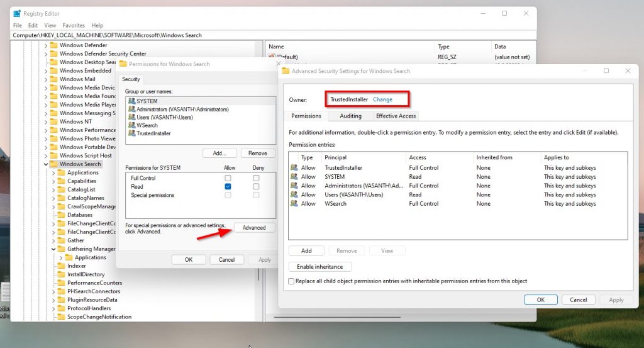Click the (Default) string value icon
This screenshot has height=348, width=644.
coord(272,57)
